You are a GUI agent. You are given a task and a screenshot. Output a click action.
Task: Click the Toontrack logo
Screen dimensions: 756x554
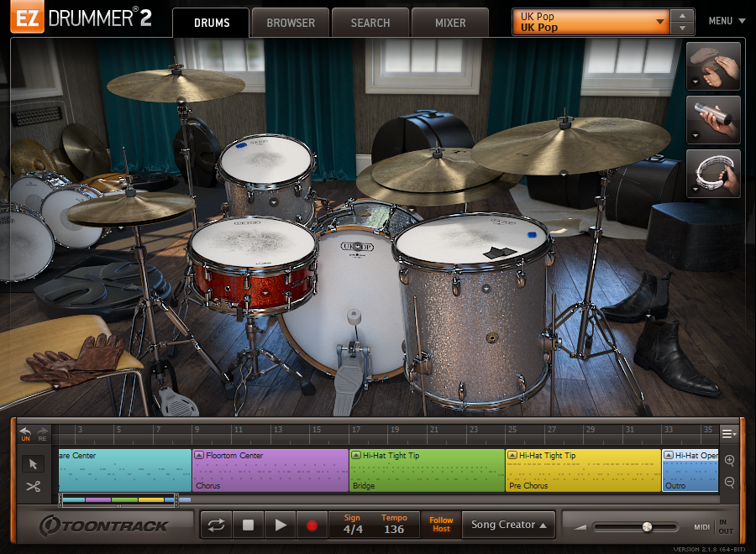pos(103,525)
